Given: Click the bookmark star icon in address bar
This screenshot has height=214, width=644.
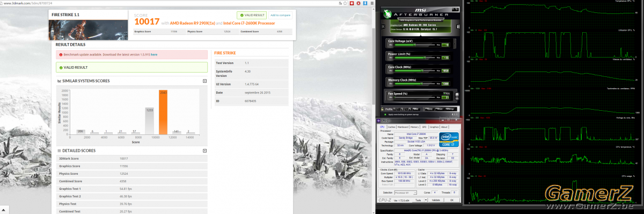Looking at the screenshot, I should click(x=345, y=3).
